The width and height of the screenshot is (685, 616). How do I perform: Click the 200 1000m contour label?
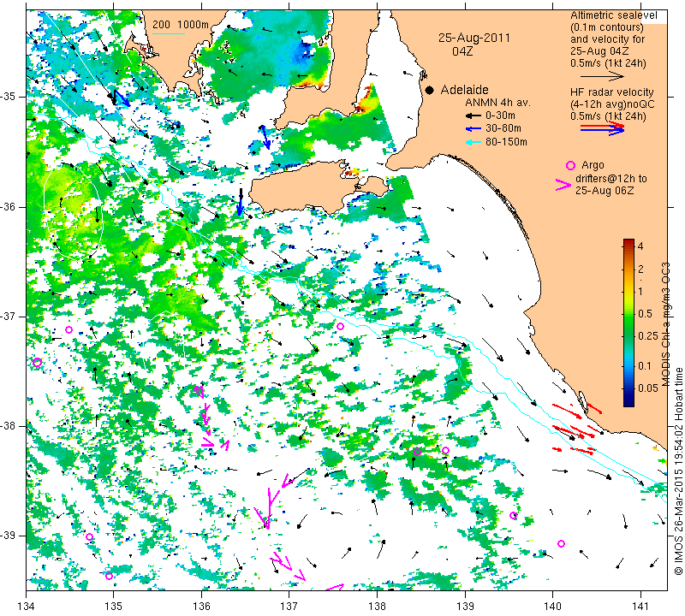click(181, 25)
